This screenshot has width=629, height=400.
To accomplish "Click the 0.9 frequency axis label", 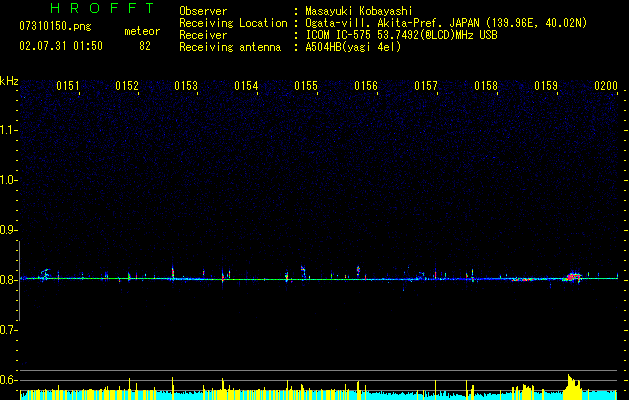I will (8, 230).
